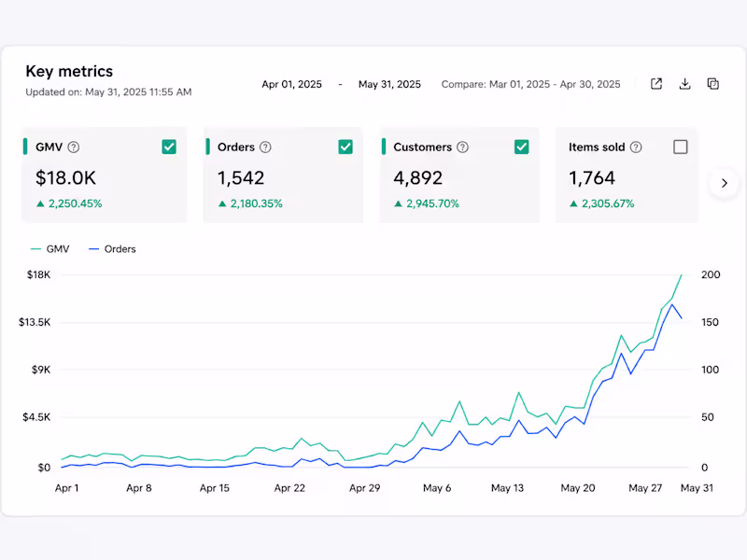Uncheck the Customers metric checkbox
Screen dimensions: 747x560
point(522,147)
